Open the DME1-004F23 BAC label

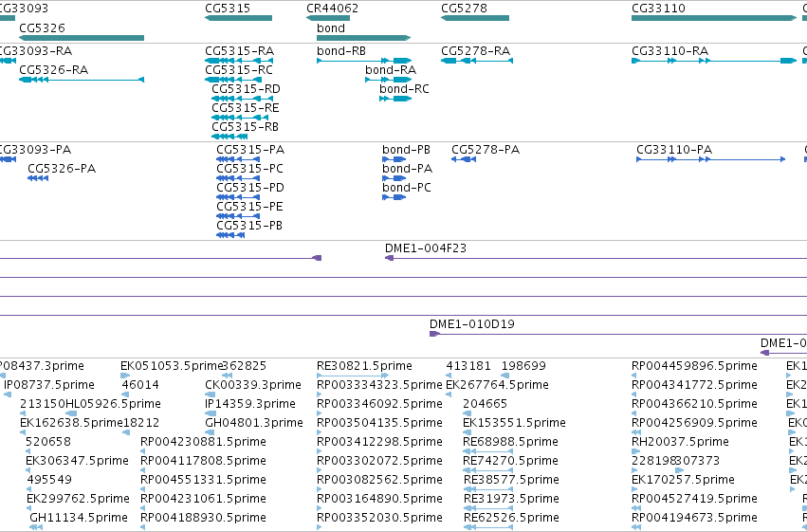click(426, 248)
